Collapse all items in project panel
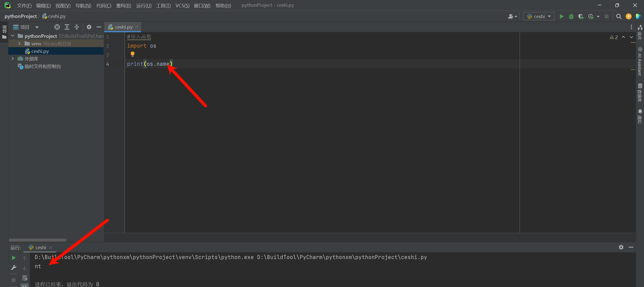Viewport: 644px width, 287px height. pos(77,27)
